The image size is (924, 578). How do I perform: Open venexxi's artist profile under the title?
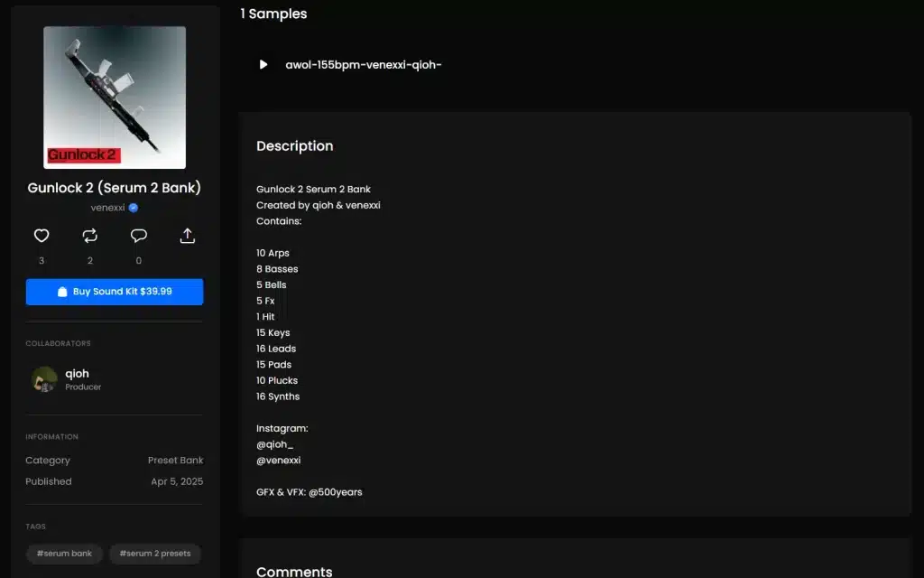tap(107, 208)
